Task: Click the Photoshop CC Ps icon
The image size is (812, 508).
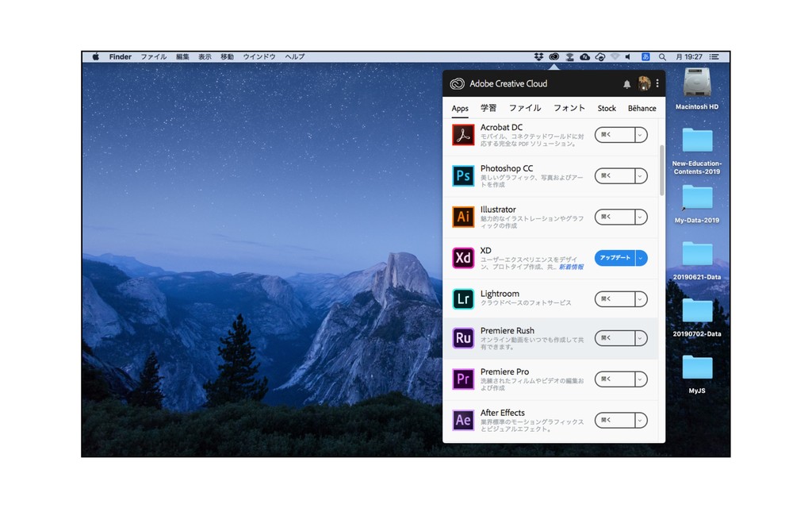Action: (x=463, y=175)
